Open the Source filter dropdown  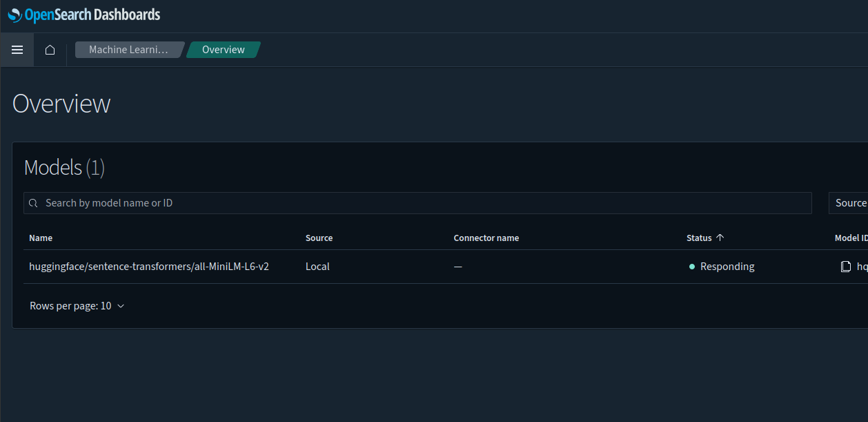849,203
